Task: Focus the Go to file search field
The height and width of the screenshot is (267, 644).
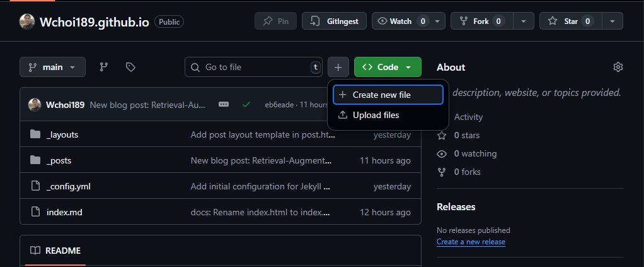Action: (253, 67)
